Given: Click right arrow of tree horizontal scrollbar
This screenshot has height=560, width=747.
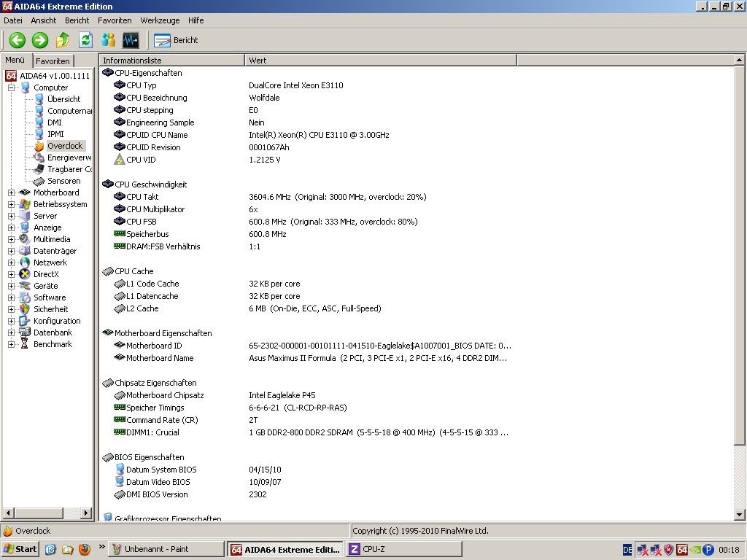Looking at the screenshot, I should point(86,513).
